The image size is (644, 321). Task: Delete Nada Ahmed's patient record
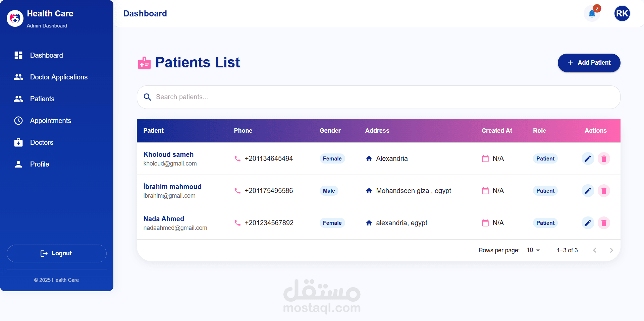tap(604, 223)
